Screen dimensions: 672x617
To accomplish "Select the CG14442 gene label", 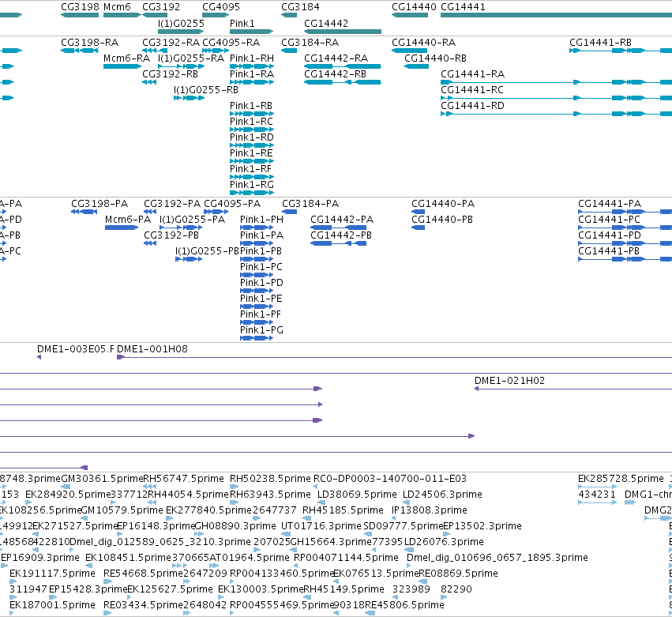I will pos(325,23).
